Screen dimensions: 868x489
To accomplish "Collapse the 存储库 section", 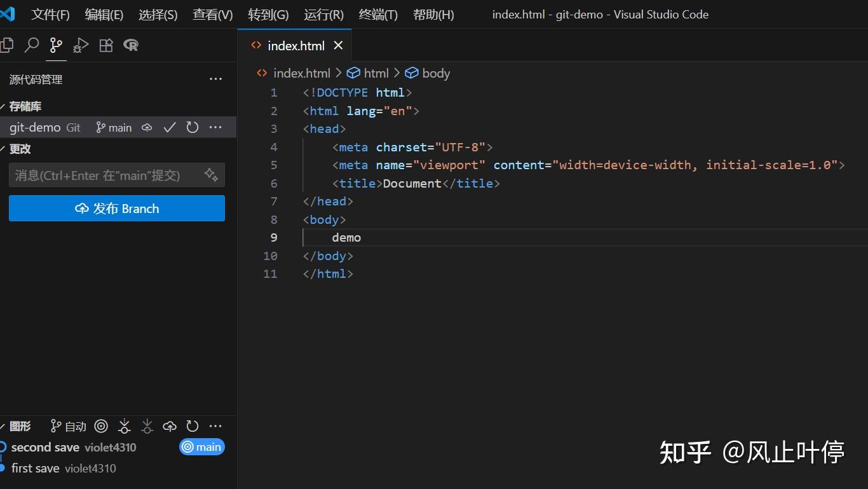I will point(24,106).
